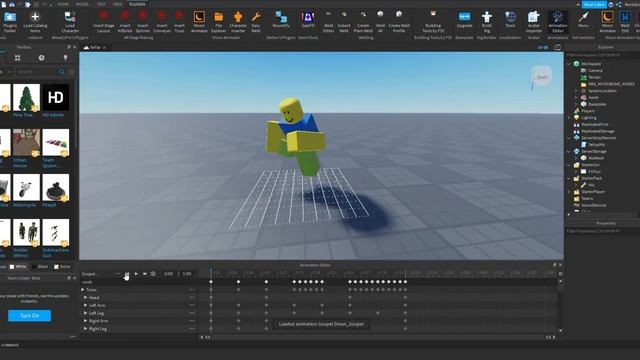Collapse the Workspace node in Explorer

(569, 64)
